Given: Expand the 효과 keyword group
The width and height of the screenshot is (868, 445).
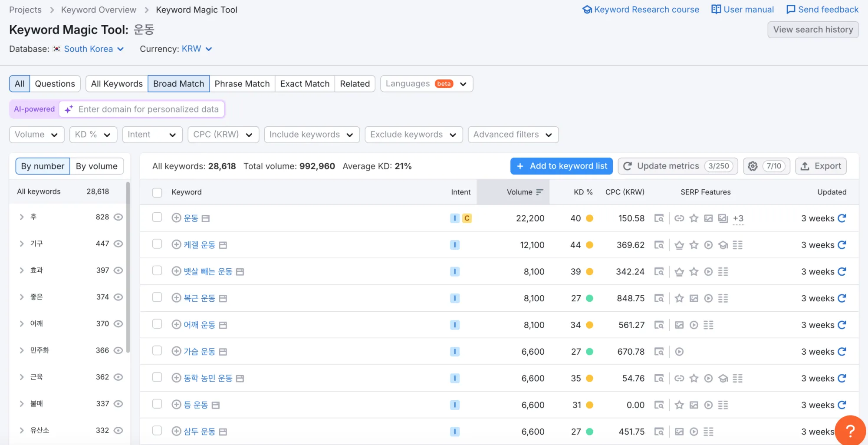Looking at the screenshot, I should pos(21,270).
